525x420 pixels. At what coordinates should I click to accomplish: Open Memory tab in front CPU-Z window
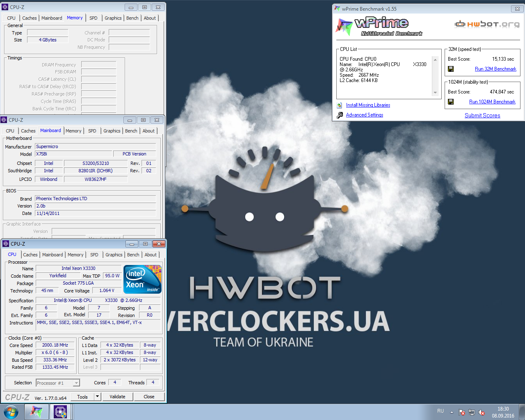click(x=75, y=255)
